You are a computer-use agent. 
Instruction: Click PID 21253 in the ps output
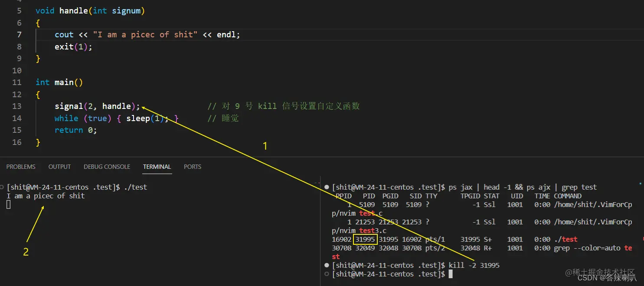(365, 222)
